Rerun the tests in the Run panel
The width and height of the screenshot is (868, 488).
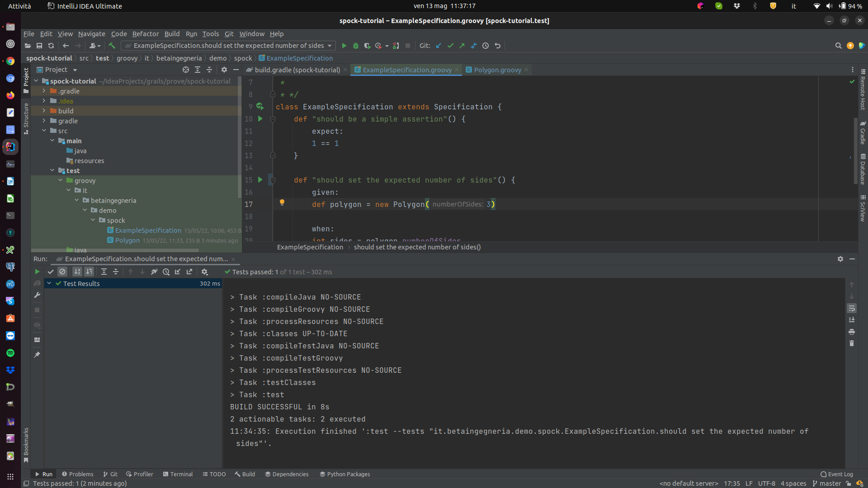tap(37, 272)
